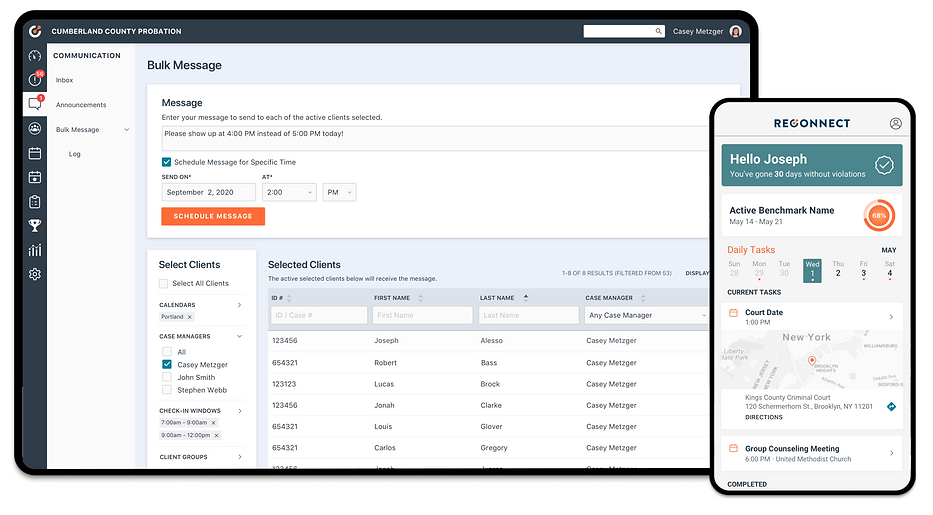Select the Communication chat icon in sidebar
The width and height of the screenshot is (933, 515).
click(x=35, y=103)
